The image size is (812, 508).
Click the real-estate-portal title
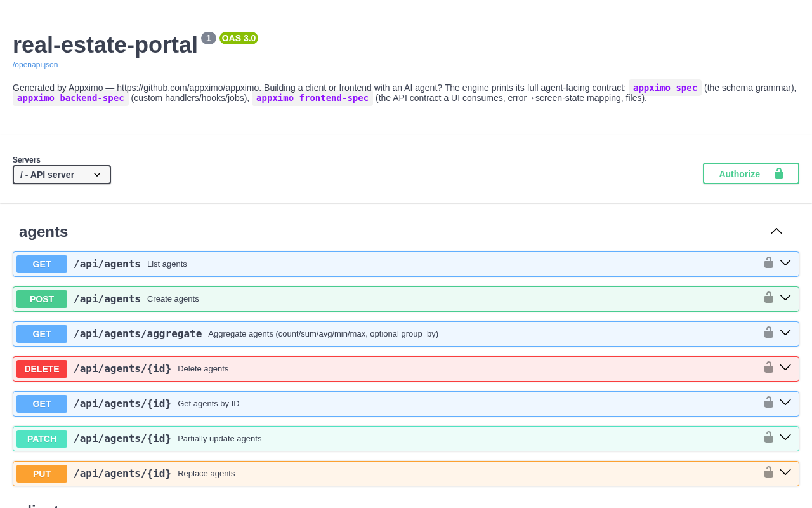coord(105,45)
